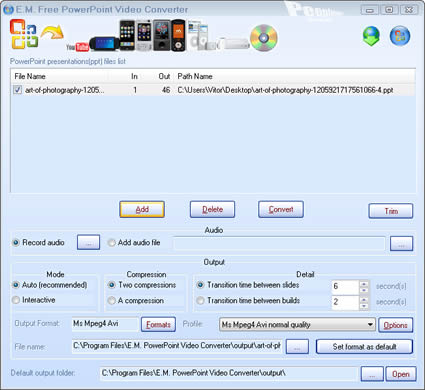Viewport: 425px width, 390px height.
Task: Click the Output Format Ms Mpeg4 Avi field
Action: (105, 324)
